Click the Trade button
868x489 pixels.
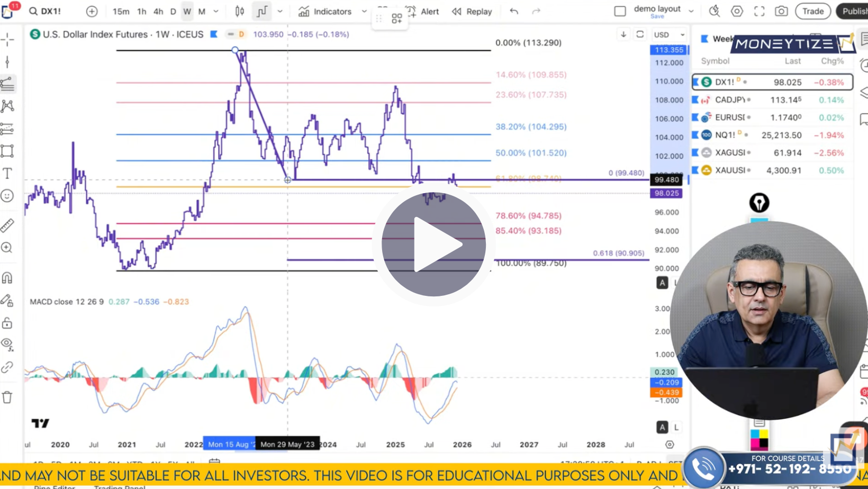click(x=813, y=11)
